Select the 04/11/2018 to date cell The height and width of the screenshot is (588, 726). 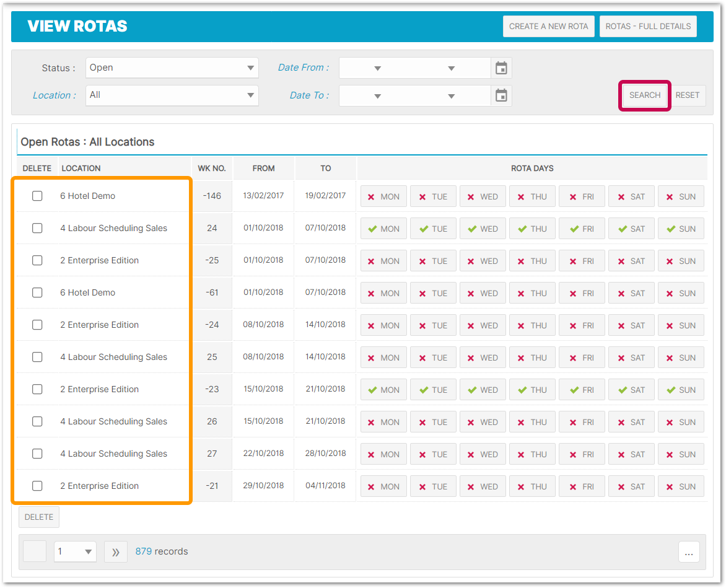(x=325, y=485)
